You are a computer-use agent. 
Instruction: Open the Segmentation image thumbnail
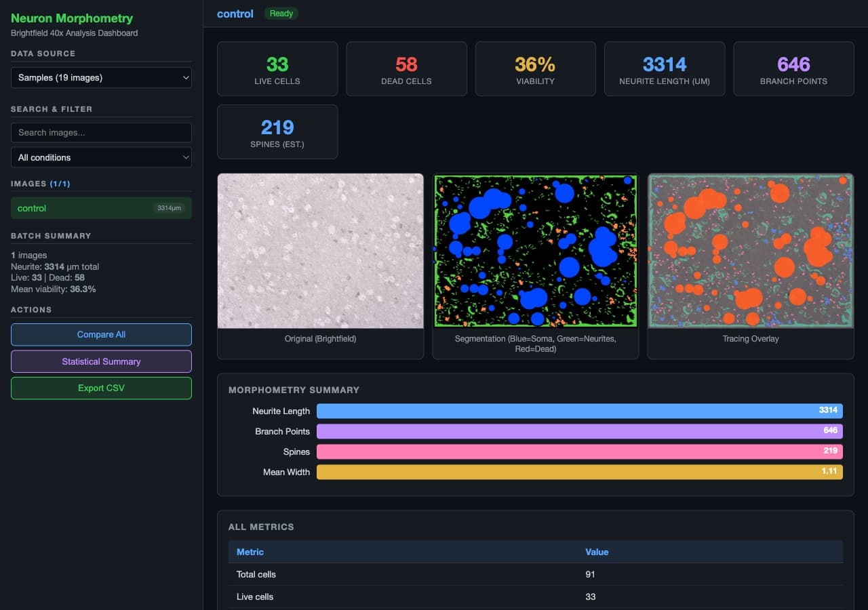pos(536,251)
